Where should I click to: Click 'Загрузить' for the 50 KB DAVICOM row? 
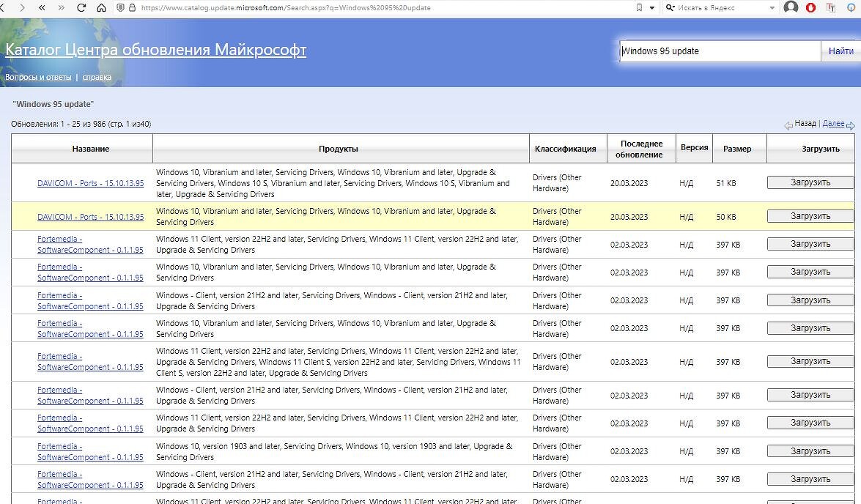(x=810, y=216)
